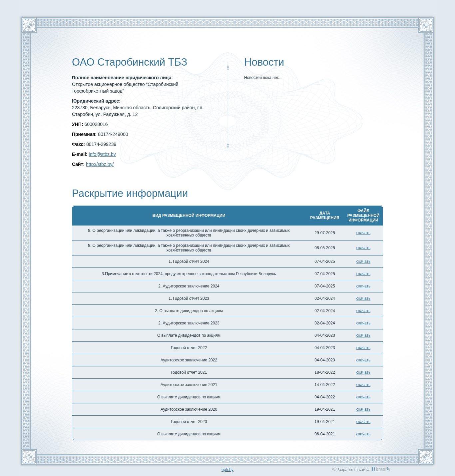The width and height of the screenshot is (455, 476).
Task: Download Аудиторское заключение 2020 file
Action: [363, 409]
